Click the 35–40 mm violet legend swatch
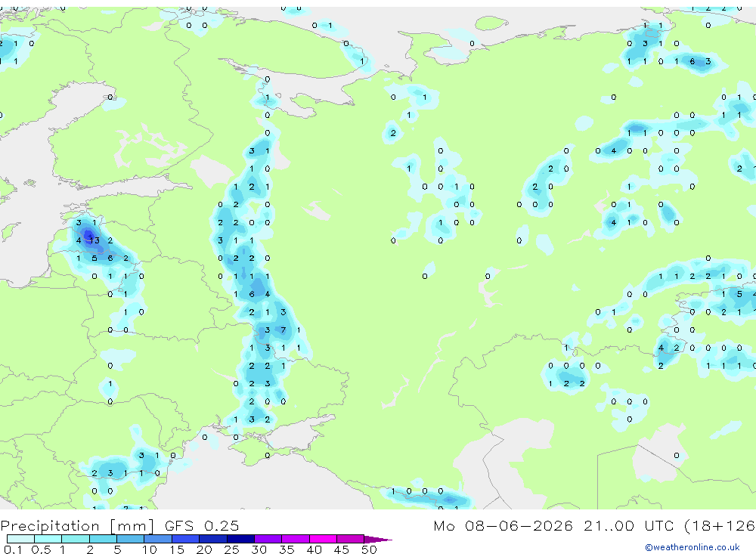The width and height of the screenshot is (756, 554). [296, 539]
